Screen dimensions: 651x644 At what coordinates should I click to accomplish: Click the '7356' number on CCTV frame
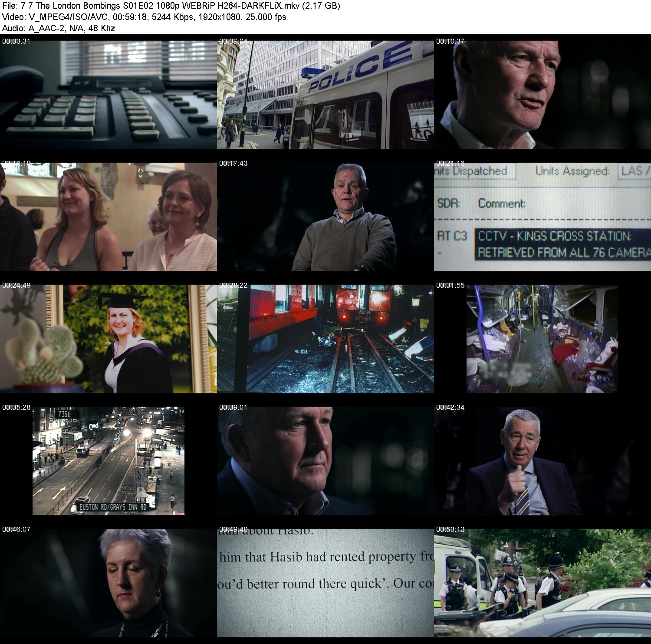[x=64, y=414]
